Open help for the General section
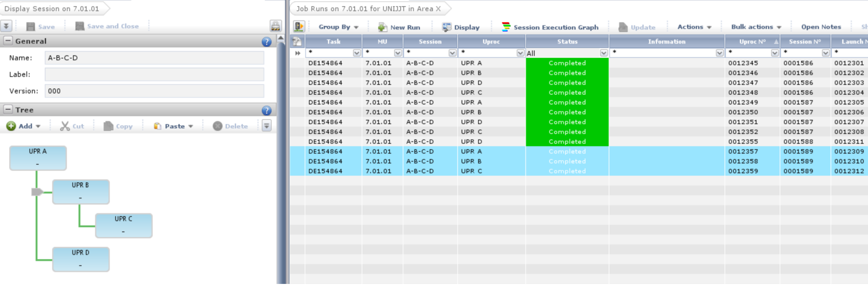Image resolution: width=868 pixels, height=290 pixels. click(266, 42)
